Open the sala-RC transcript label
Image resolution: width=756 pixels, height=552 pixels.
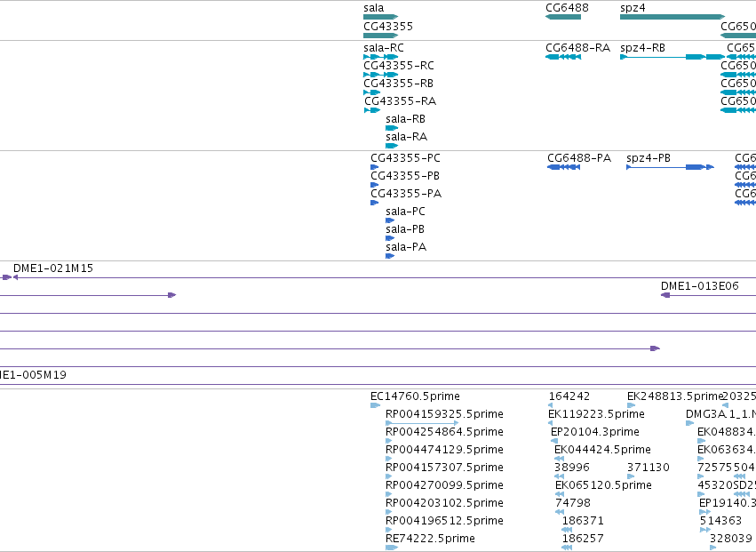[x=384, y=48]
